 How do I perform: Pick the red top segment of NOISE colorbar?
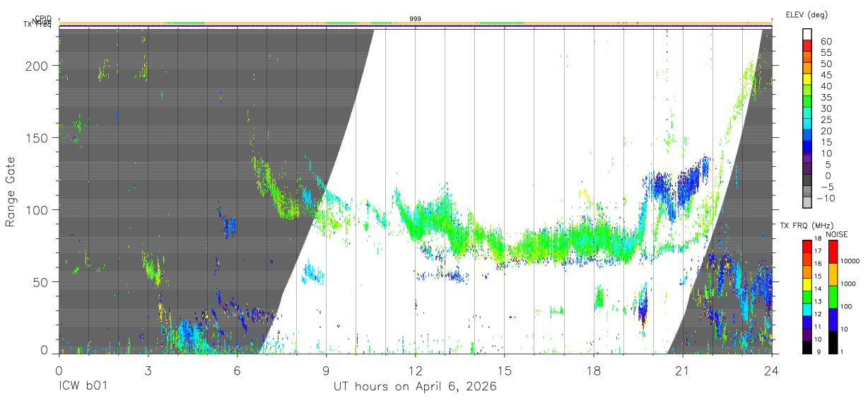coord(833,252)
